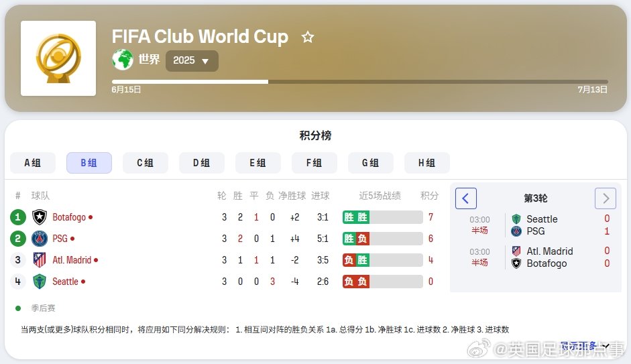Click rank 1 badge for Botafogo

click(x=17, y=217)
